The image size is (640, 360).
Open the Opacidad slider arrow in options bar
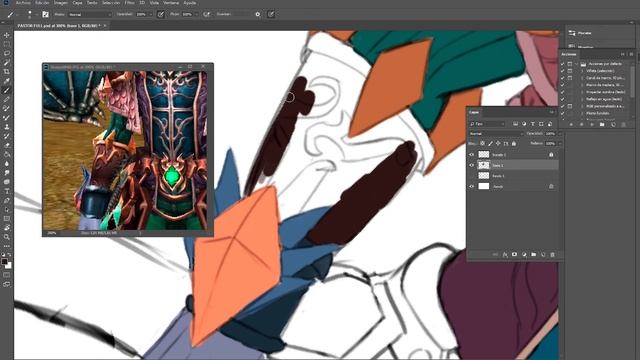pyautogui.click(x=151, y=14)
